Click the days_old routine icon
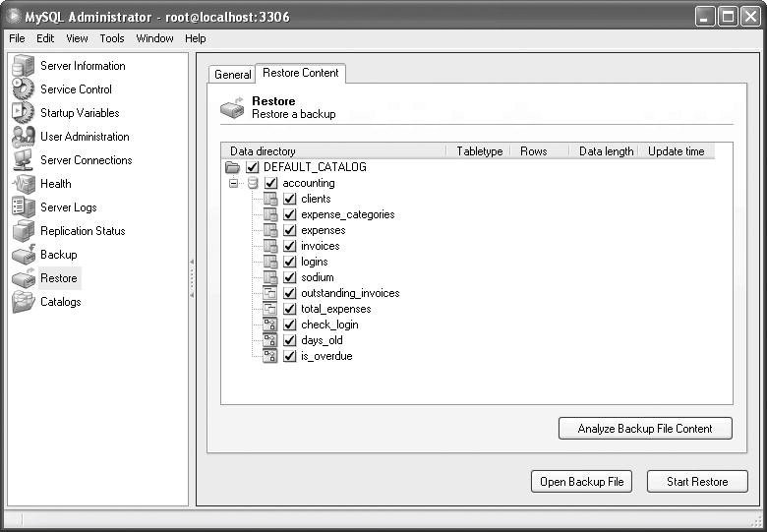 [270, 340]
